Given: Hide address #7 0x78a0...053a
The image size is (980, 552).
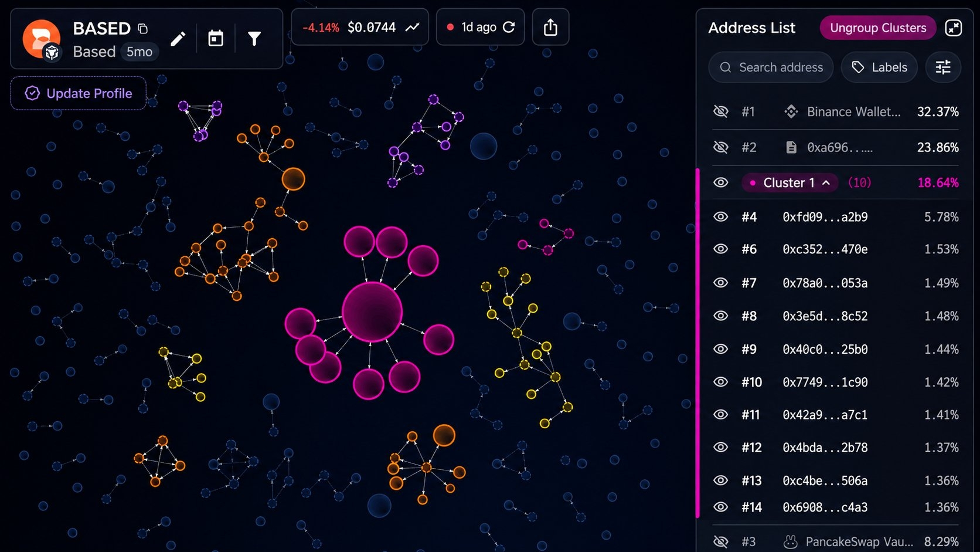Looking at the screenshot, I should tap(720, 283).
